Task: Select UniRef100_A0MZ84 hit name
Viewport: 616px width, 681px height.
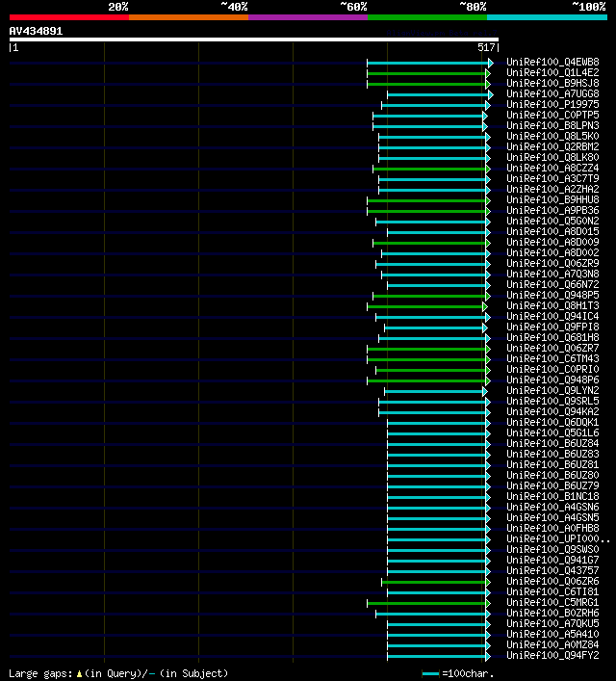Action: [552, 645]
